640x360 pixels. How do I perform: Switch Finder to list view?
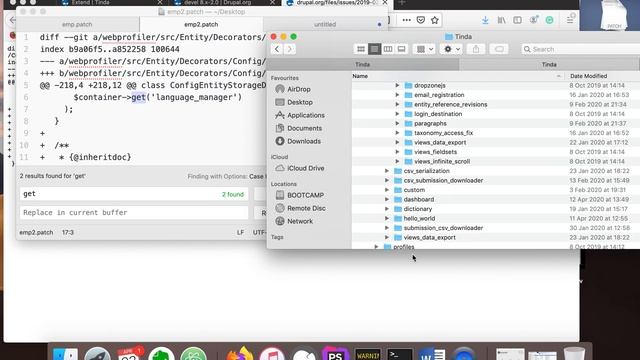pyautogui.click(x=374, y=49)
